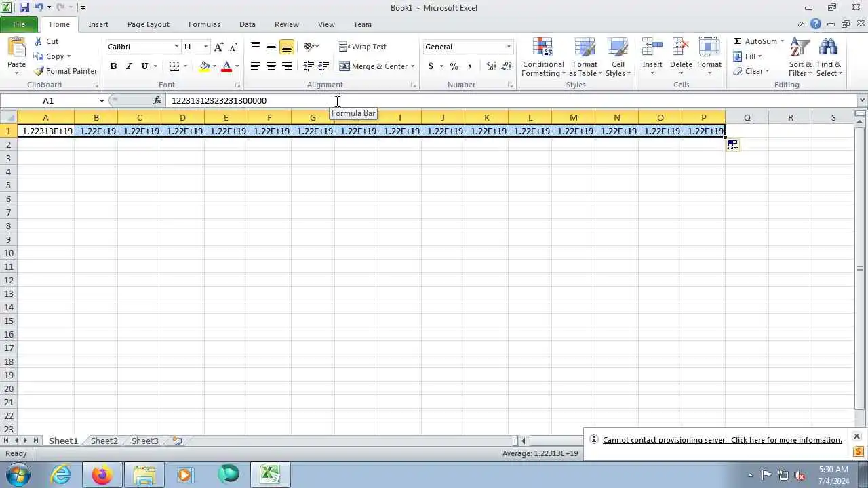Open Cell Styles gallery
The width and height of the screenshot is (868, 488).
(x=618, y=58)
